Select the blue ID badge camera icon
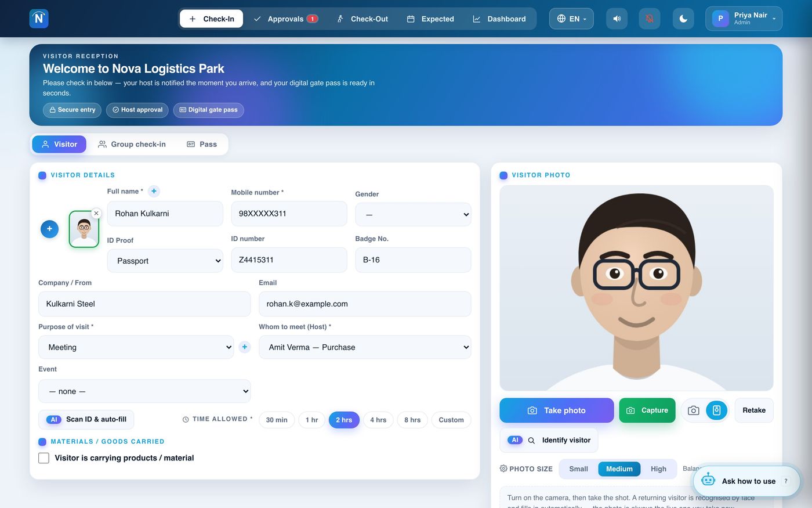 point(716,410)
